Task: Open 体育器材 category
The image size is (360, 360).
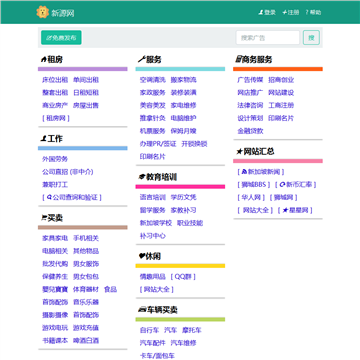Action: coord(86,289)
